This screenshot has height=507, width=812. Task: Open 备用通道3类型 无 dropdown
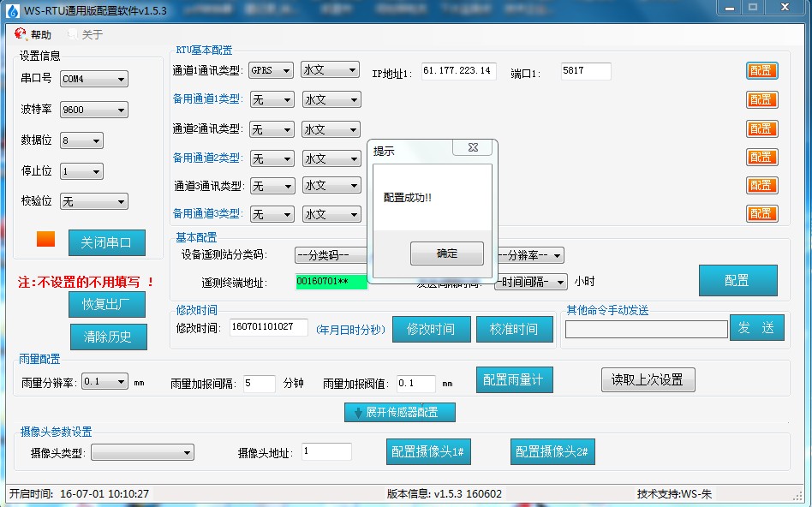[272, 214]
